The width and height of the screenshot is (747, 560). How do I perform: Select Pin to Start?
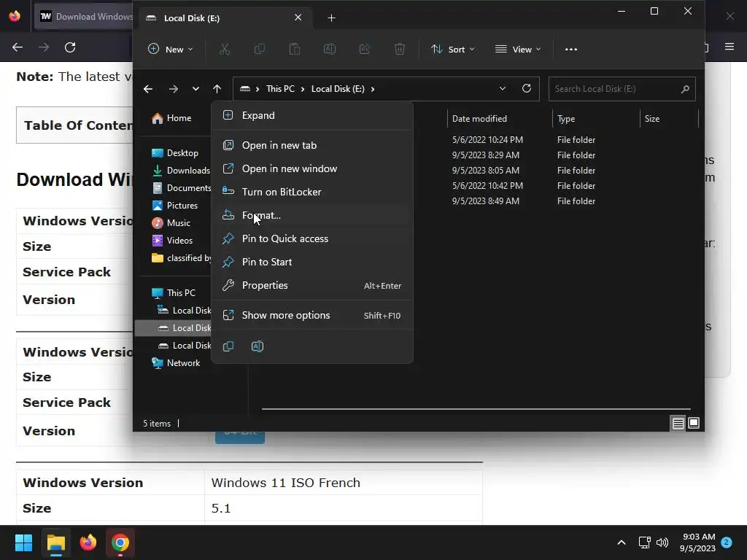312,262
